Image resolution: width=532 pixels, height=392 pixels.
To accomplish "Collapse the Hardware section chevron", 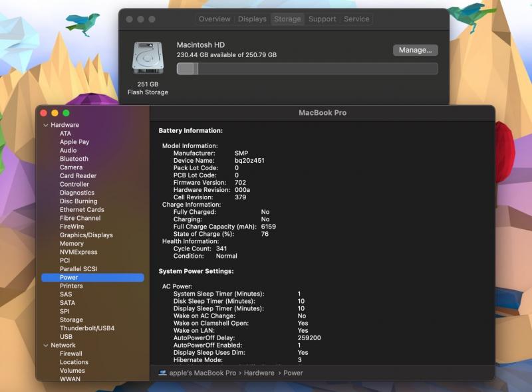I will (x=46, y=125).
